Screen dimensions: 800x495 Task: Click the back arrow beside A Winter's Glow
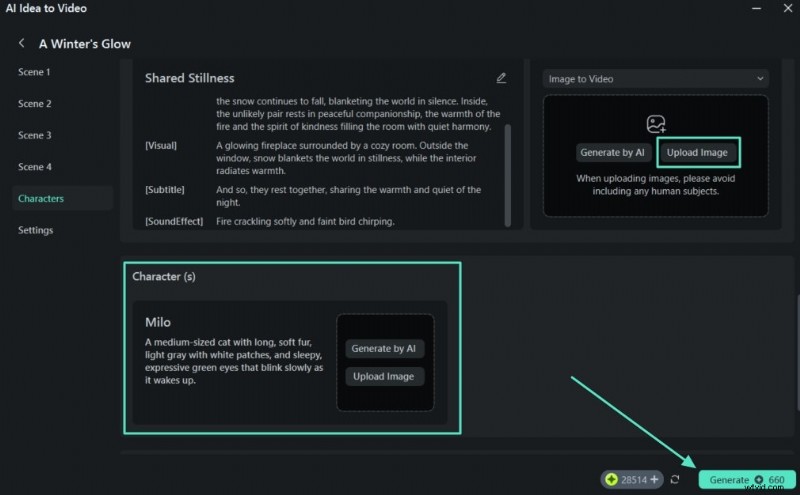pos(22,44)
